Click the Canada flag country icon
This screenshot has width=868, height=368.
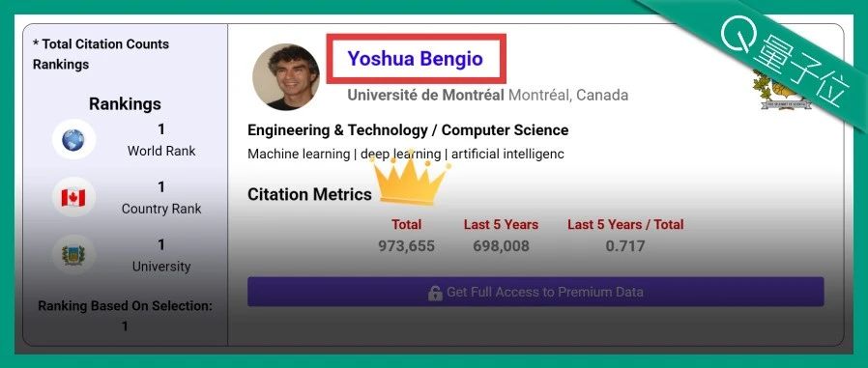(73, 198)
